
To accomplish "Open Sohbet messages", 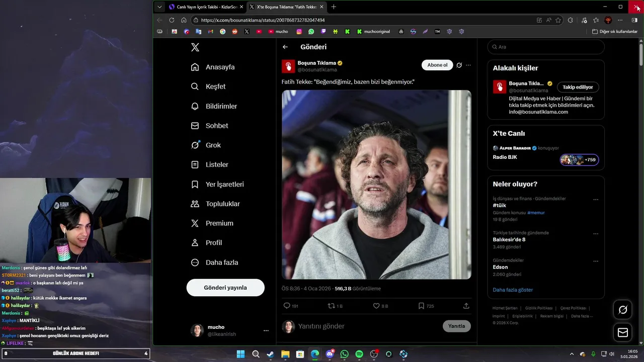I will pyautogui.click(x=209, y=126).
